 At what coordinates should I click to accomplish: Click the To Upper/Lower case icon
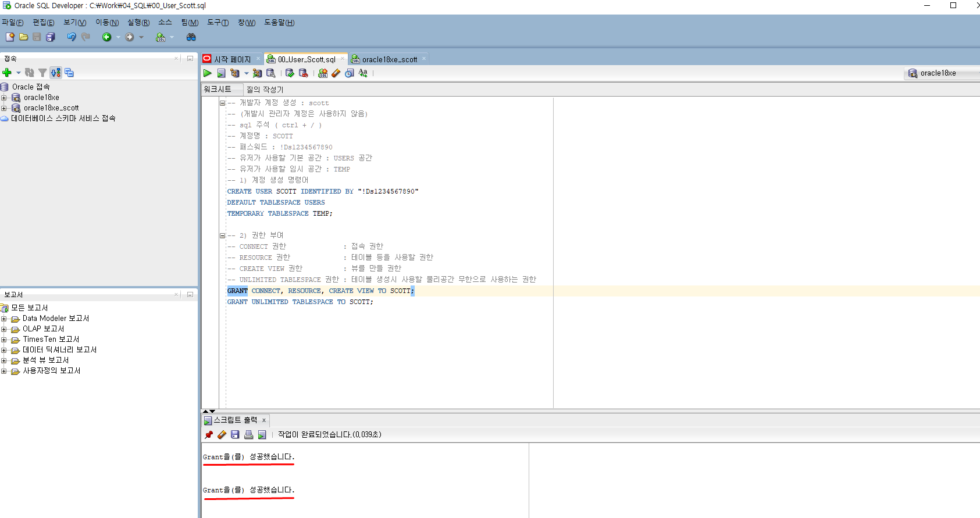coord(363,73)
